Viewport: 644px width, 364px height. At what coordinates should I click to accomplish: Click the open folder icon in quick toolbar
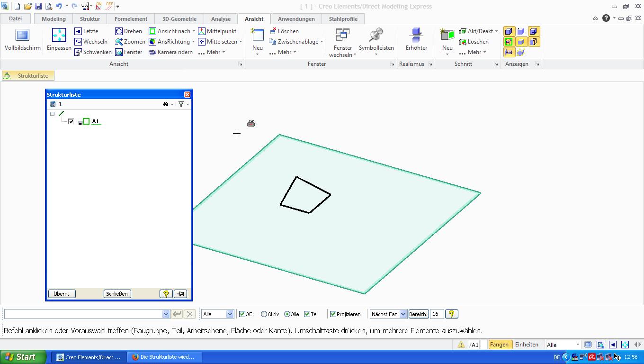pos(28,6)
